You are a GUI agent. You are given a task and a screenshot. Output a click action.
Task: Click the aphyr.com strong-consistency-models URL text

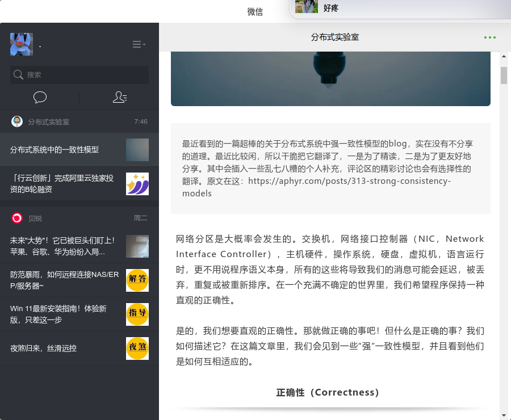tap(316, 187)
